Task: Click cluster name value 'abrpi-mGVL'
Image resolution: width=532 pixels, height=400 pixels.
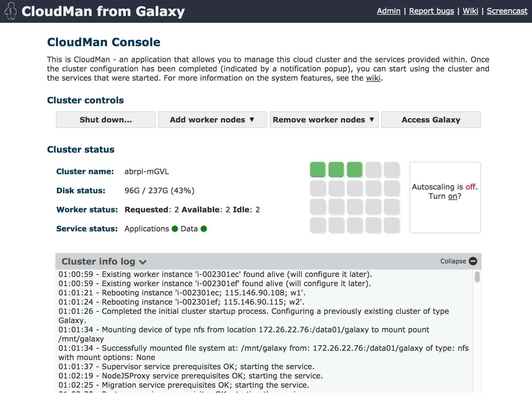Action: click(x=147, y=171)
